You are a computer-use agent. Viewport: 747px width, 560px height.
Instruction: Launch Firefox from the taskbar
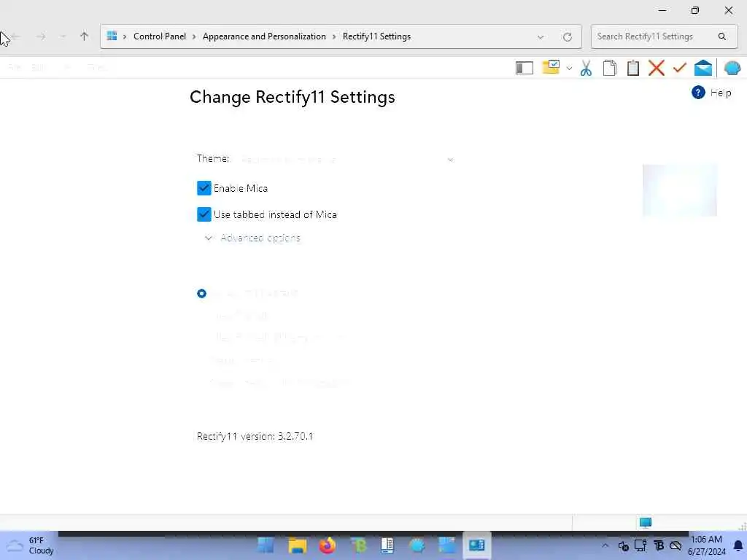tap(328, 545)
